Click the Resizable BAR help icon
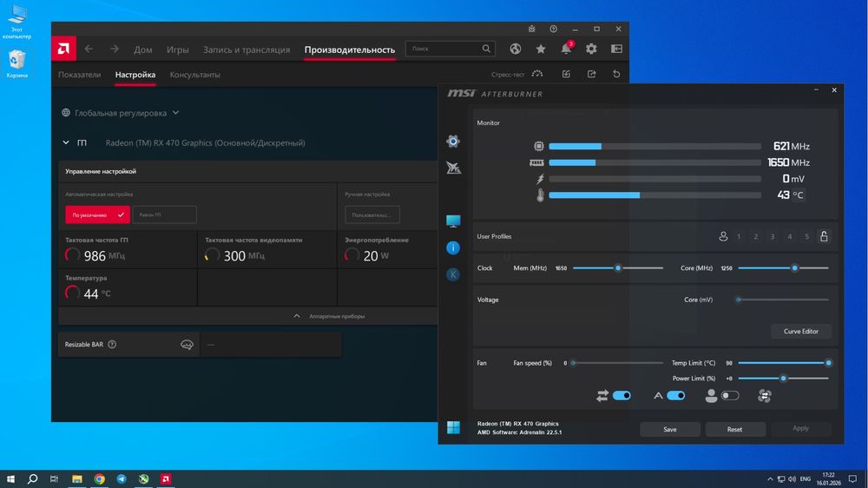Viewport: 868px width, 488px height. pos(112,345)
